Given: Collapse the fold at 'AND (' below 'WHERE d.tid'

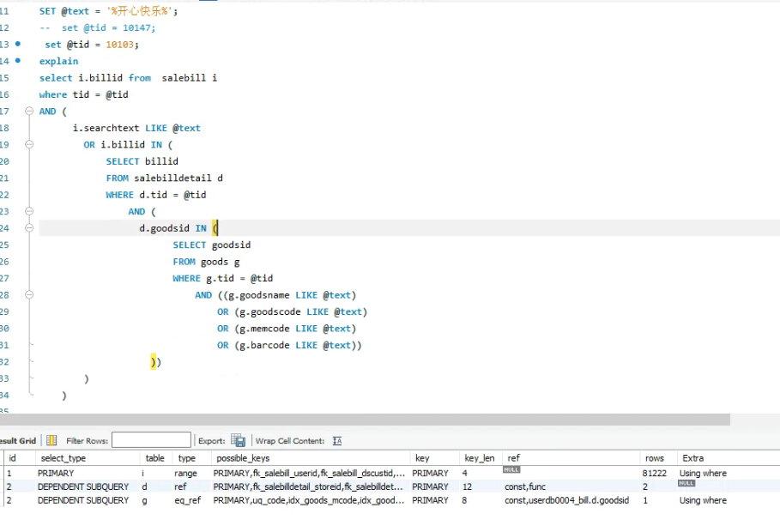Looking at the screenshot, I should tap(29, 211).
